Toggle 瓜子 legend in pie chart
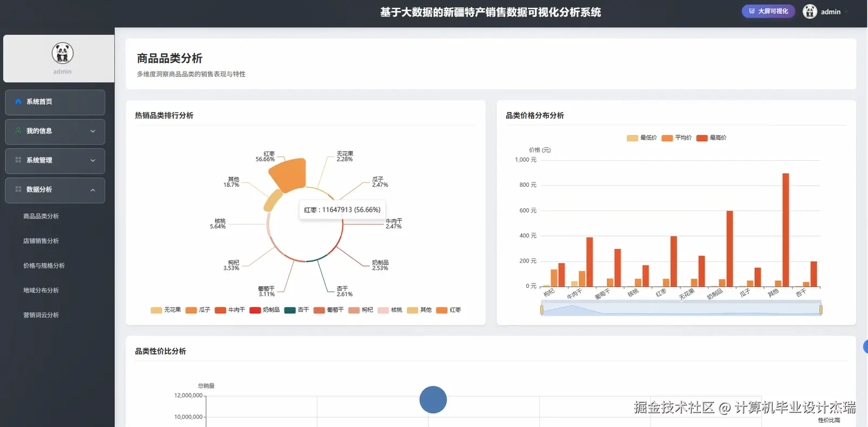 pyautogui.click(x=197, y=310)
